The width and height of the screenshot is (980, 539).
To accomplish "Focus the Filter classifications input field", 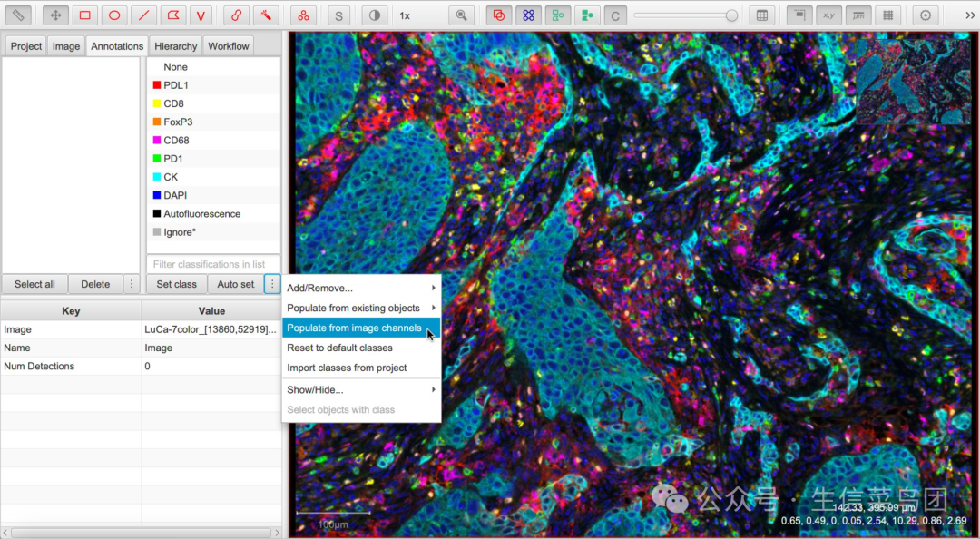I will 213,264.
